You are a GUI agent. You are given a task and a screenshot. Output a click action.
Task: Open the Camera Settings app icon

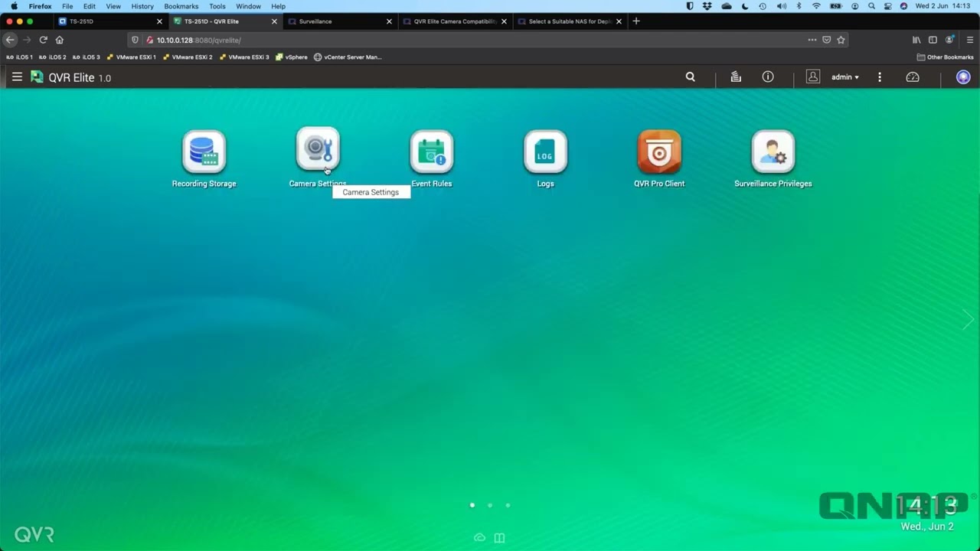(x=318, y=149)
